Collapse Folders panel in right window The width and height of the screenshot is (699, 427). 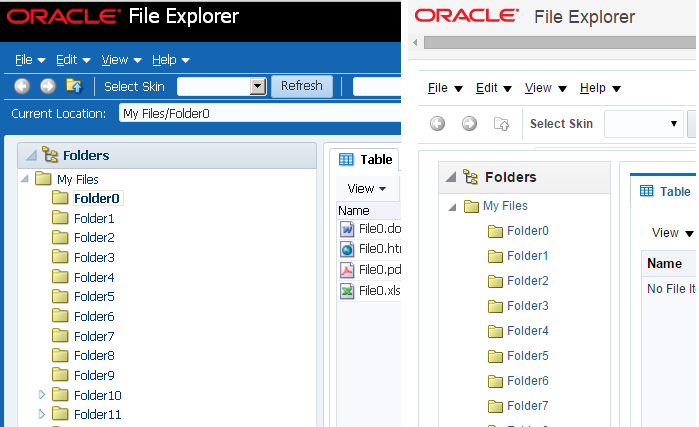click(451, 177)
